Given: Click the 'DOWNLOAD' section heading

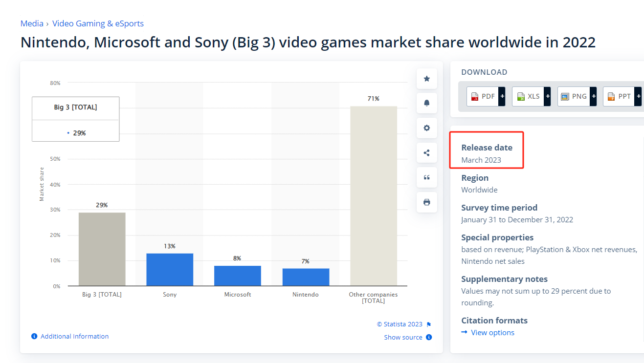Looking at the screenshot, I should click(x=484, y=72).
